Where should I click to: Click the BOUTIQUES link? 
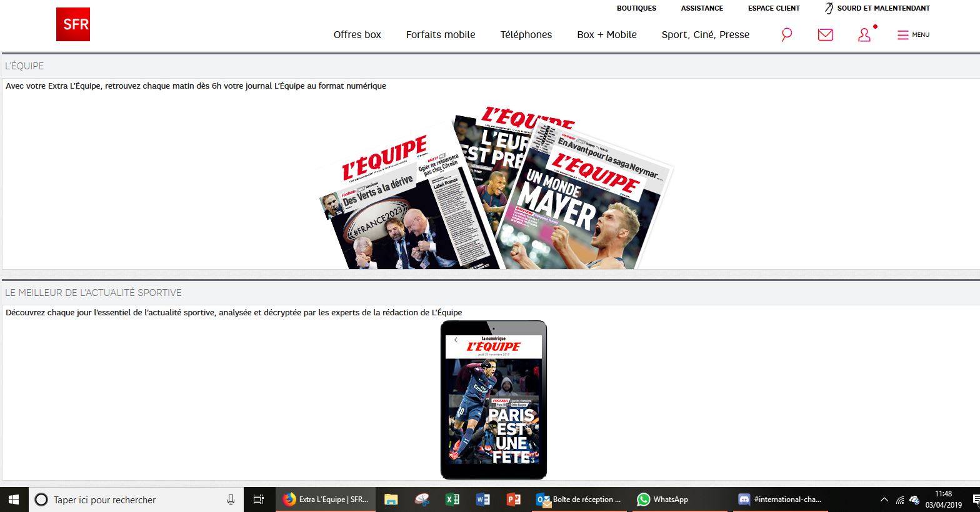636,8
